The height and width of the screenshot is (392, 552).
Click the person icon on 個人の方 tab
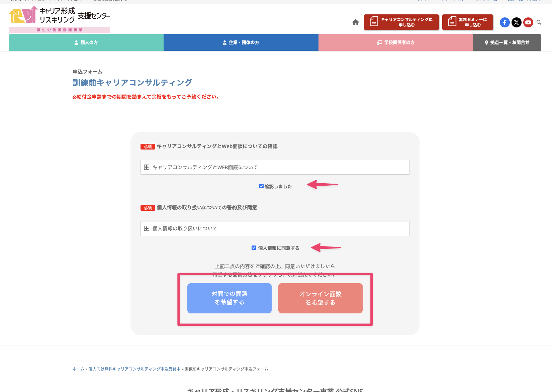pyautogui.click(x=77, y=42)
